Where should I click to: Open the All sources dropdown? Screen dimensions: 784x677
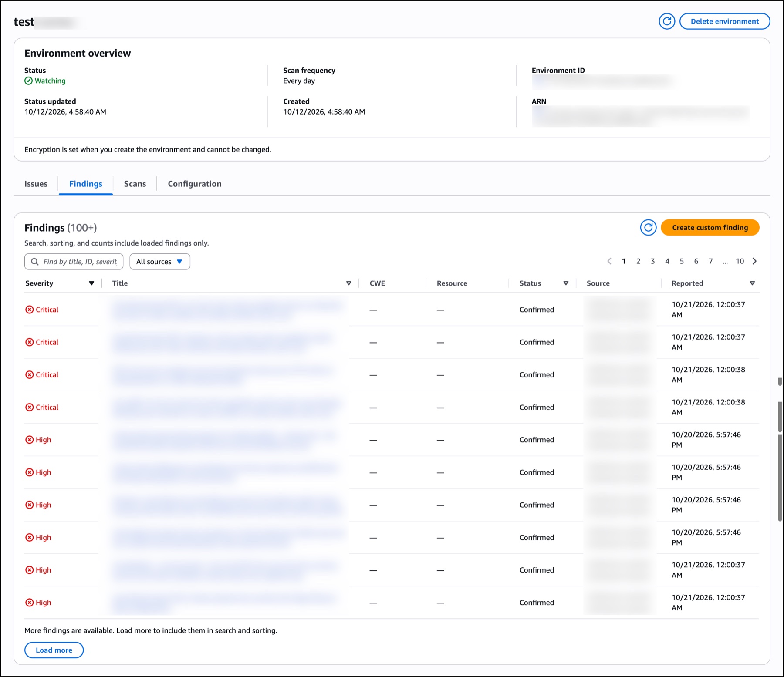(160, 262)
